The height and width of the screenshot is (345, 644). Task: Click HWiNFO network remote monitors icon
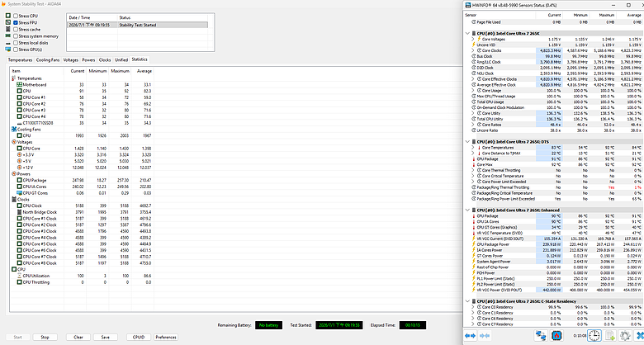[541, 336]
